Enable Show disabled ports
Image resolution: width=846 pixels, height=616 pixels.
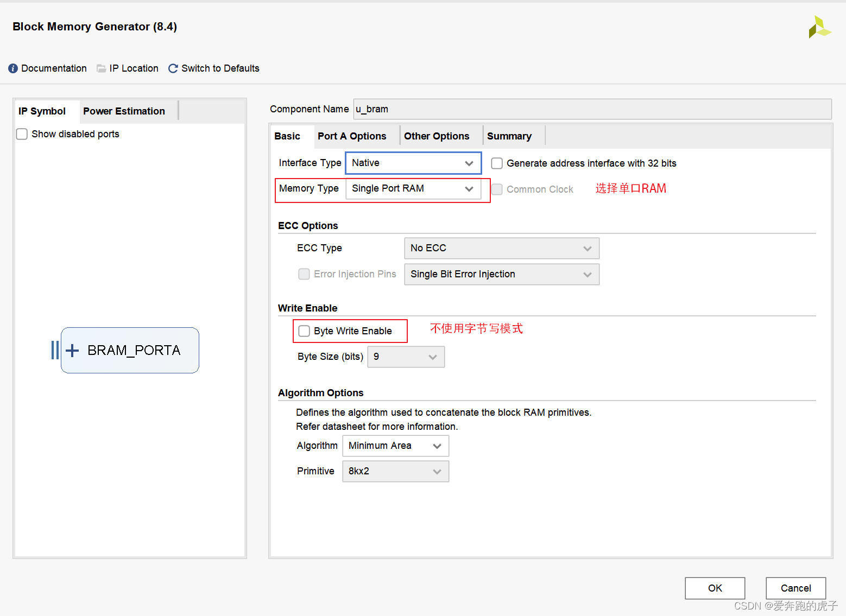pyautogui.click(x=22, y=134)
